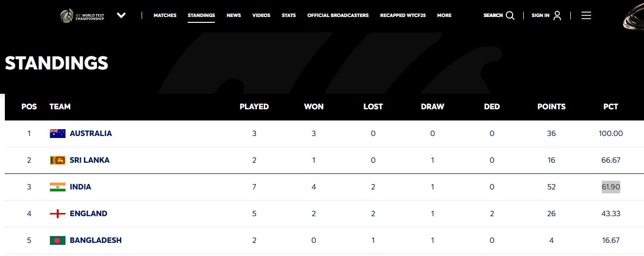Expand the More navigation menu

(444, 16)
